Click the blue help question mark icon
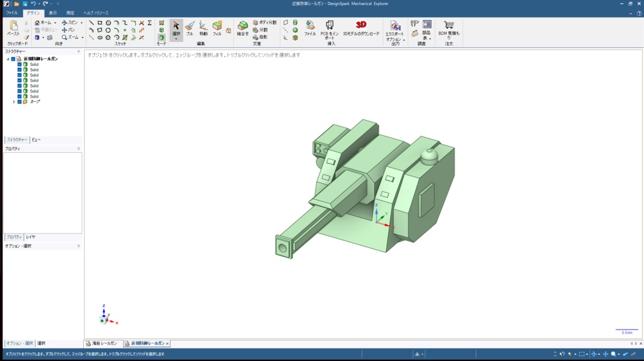Viewport: 644px width, 361px height. pos(639,13)
